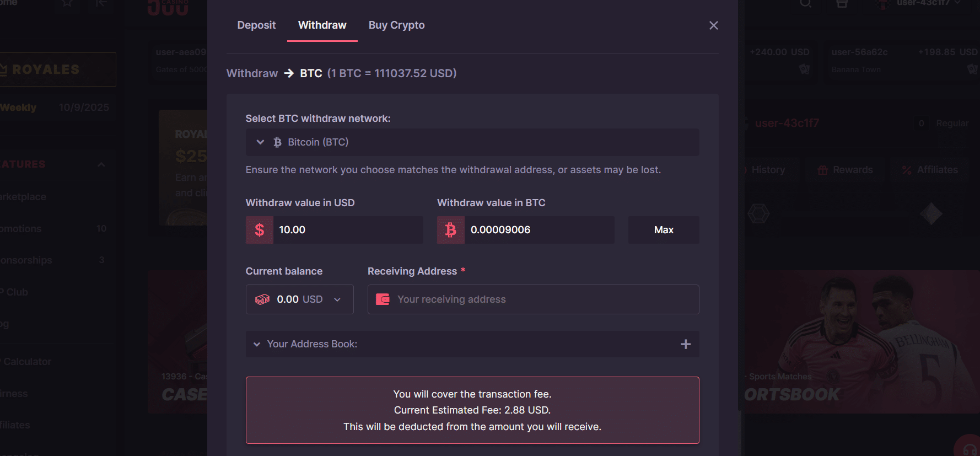
Task: Click the dollar sign icon
Action: pos(260,230)
